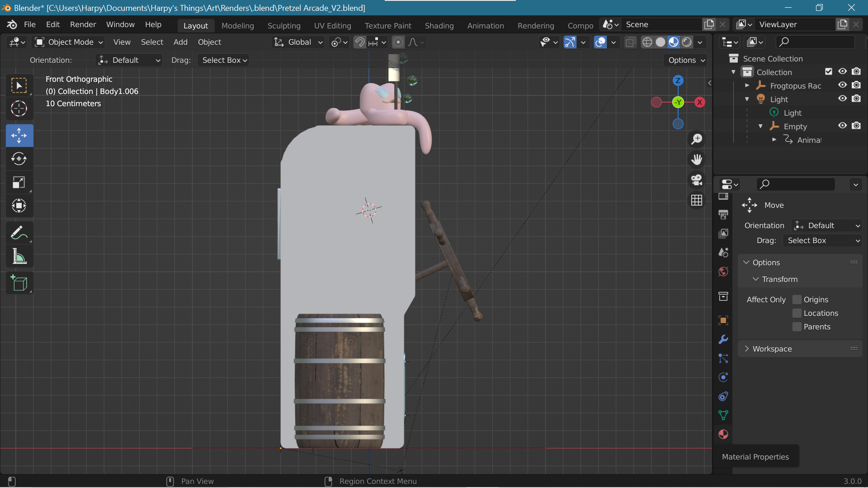
Task: Expand Workspace panel
Action: [x=800, y=349]
